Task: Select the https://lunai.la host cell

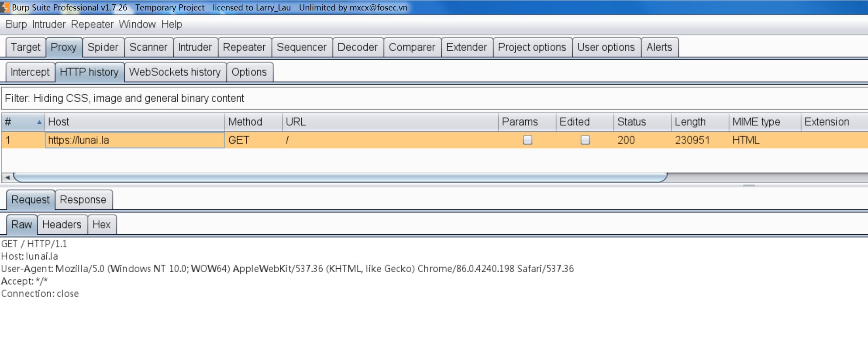Action: (x=134, y=140)
